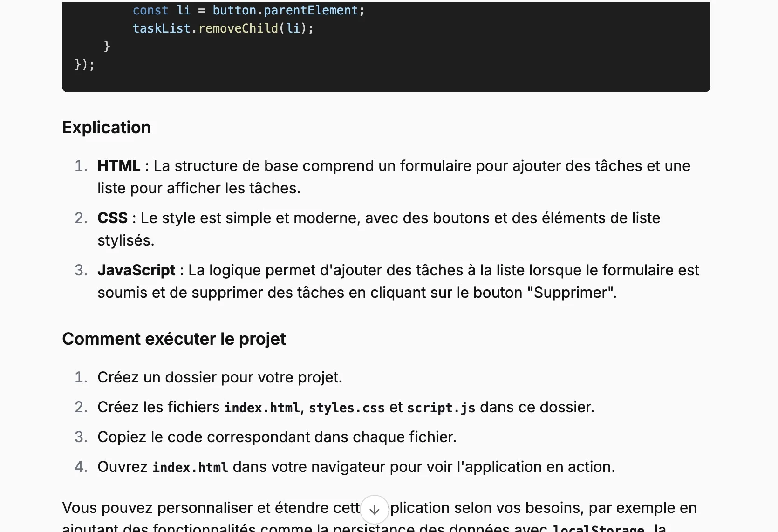The width and height of the screenshot is (778, 532).
Task: Click the bold "HTML" term in the list
Action: click(x=119, y=166)
